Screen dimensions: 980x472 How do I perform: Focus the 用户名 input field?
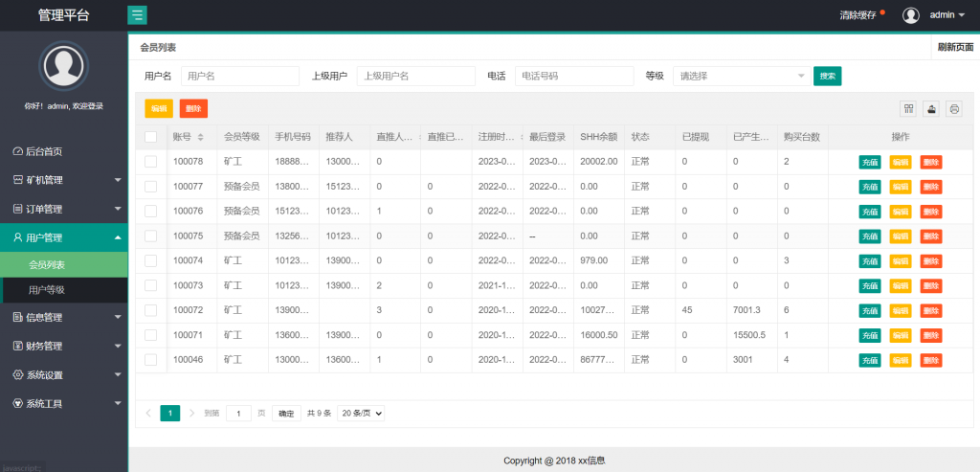tap(240, 77)
